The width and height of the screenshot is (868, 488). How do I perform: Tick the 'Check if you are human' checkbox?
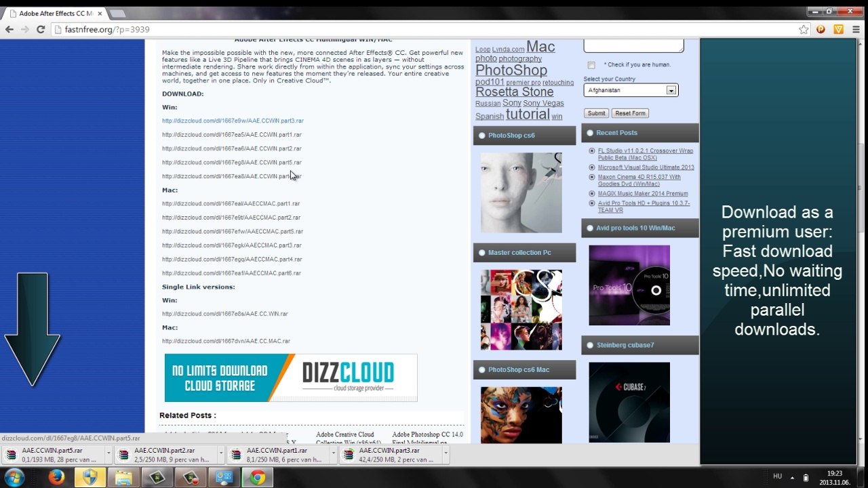click(591, 65)
